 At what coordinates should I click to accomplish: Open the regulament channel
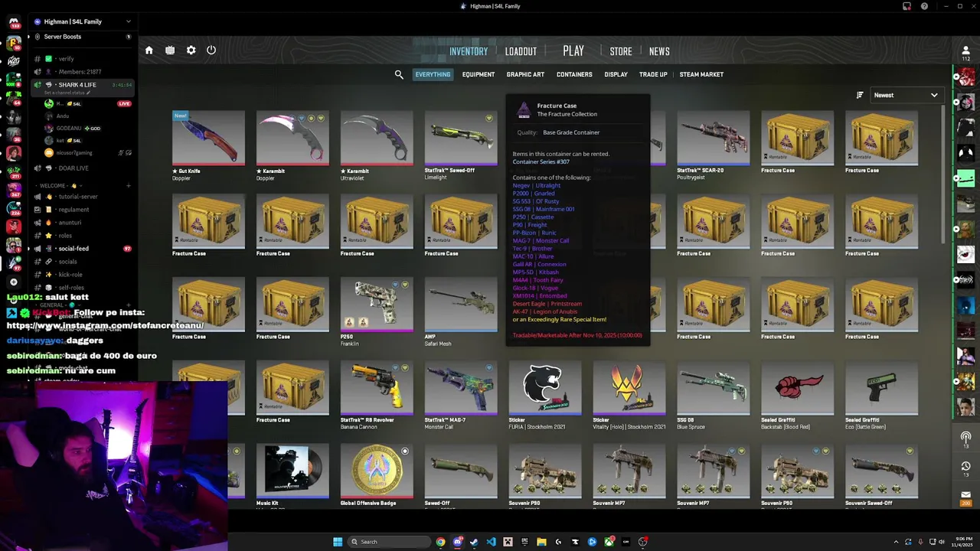pos(83,209)
